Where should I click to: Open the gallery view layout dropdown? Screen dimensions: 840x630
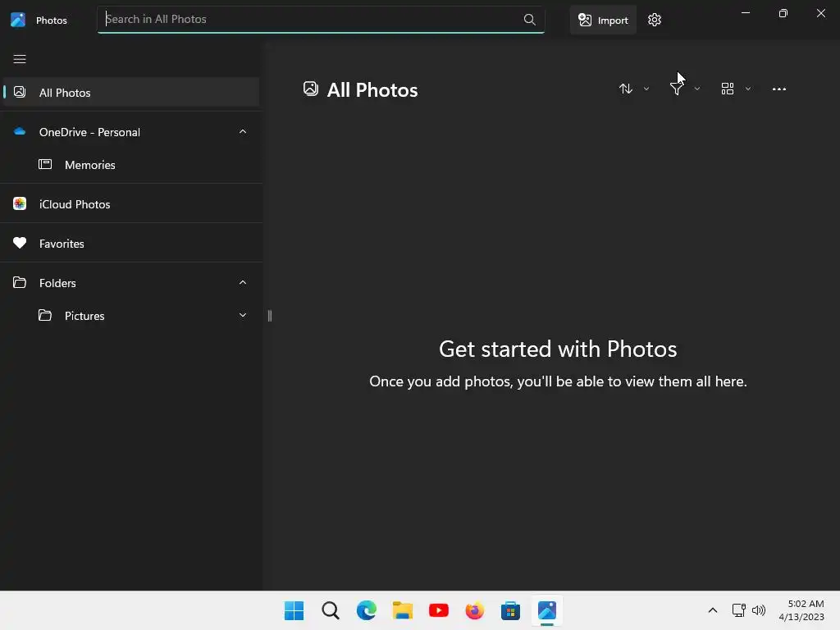click(x=735, y=89)
